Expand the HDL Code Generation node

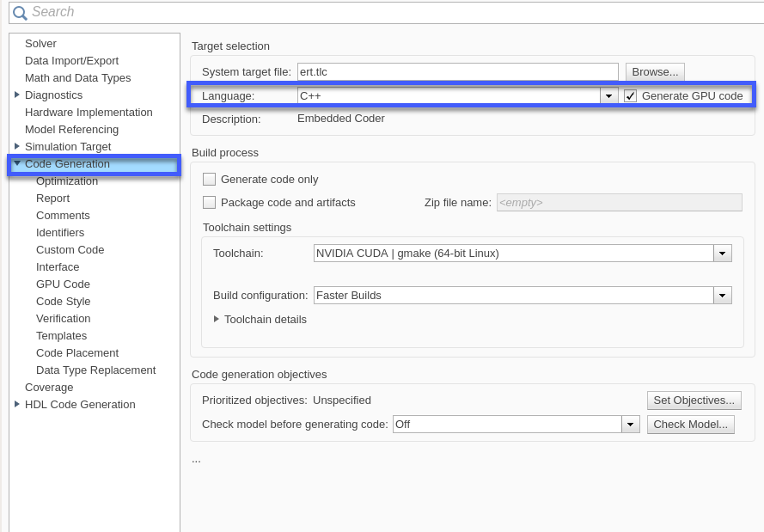pyautogui.click(x=17, y=404)
